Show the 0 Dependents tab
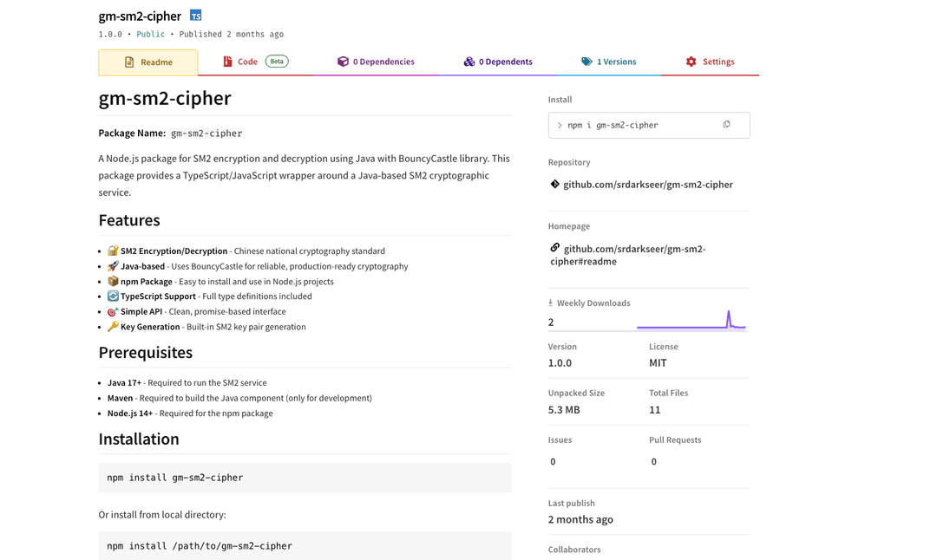The height and width of the screenshot is (560, 937). 504,62
